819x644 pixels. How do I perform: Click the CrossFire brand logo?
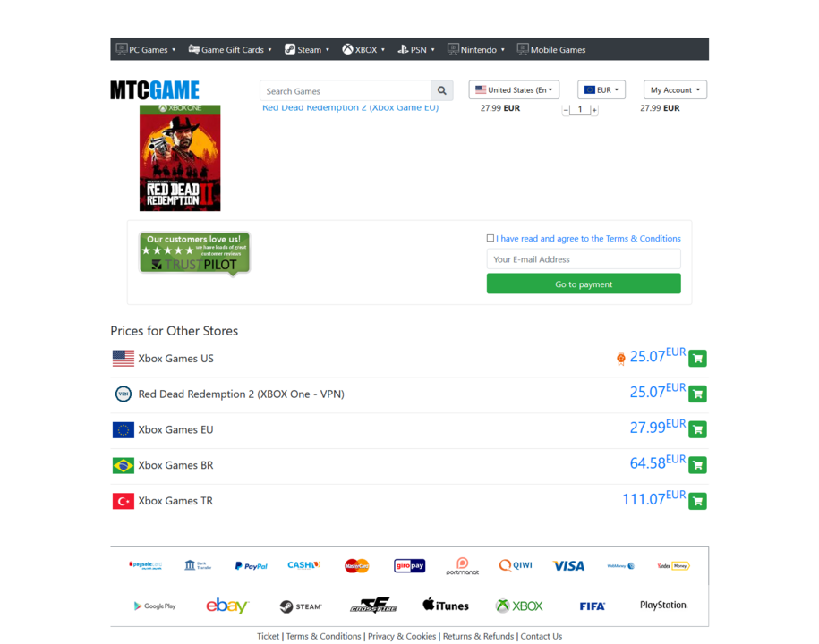pos(373,606)
